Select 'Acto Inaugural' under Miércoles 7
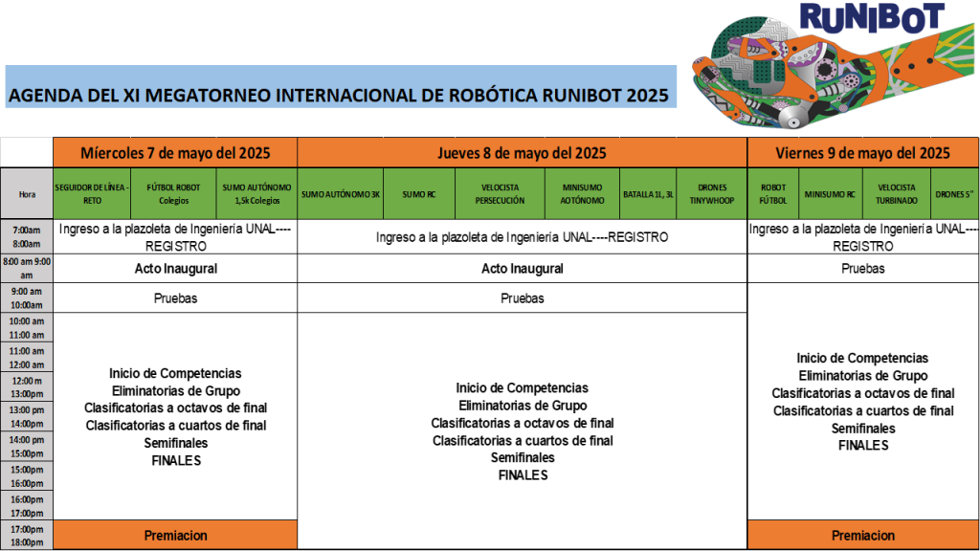 tap(176, 269)
